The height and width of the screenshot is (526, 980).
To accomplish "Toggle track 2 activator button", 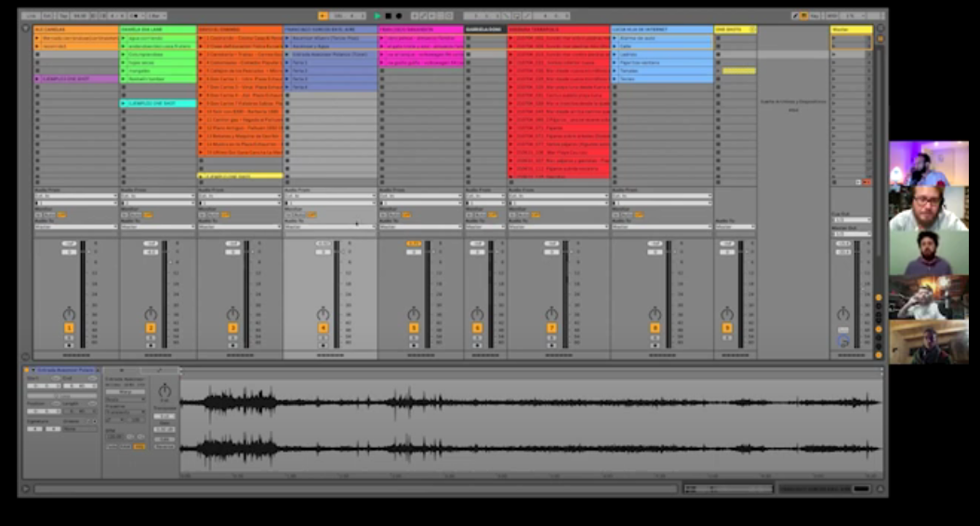I will click(x=151, y=328).
